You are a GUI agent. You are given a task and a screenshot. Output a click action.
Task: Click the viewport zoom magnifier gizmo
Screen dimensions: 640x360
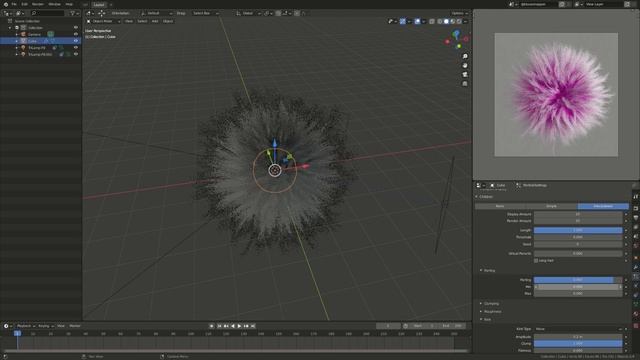pos(465,56)
